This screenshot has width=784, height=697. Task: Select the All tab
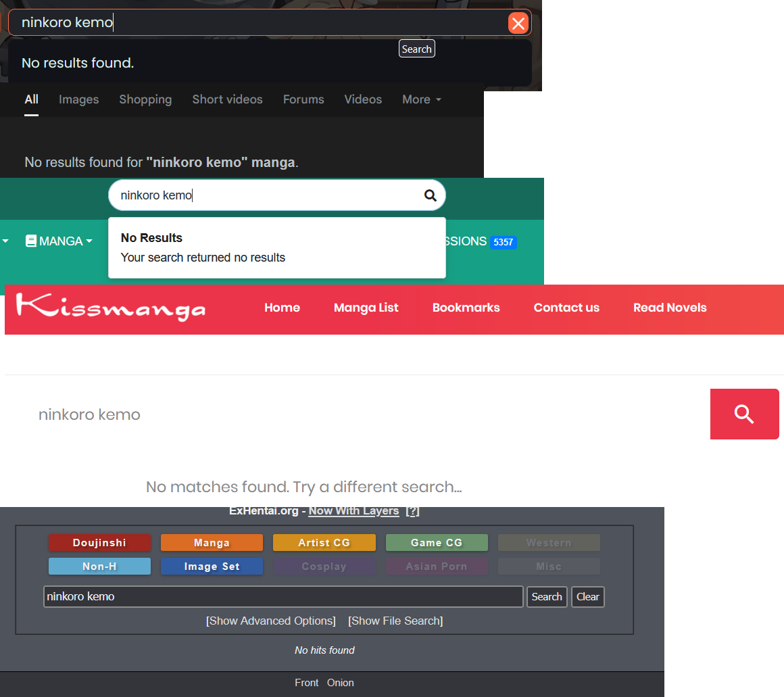[32, 99]
